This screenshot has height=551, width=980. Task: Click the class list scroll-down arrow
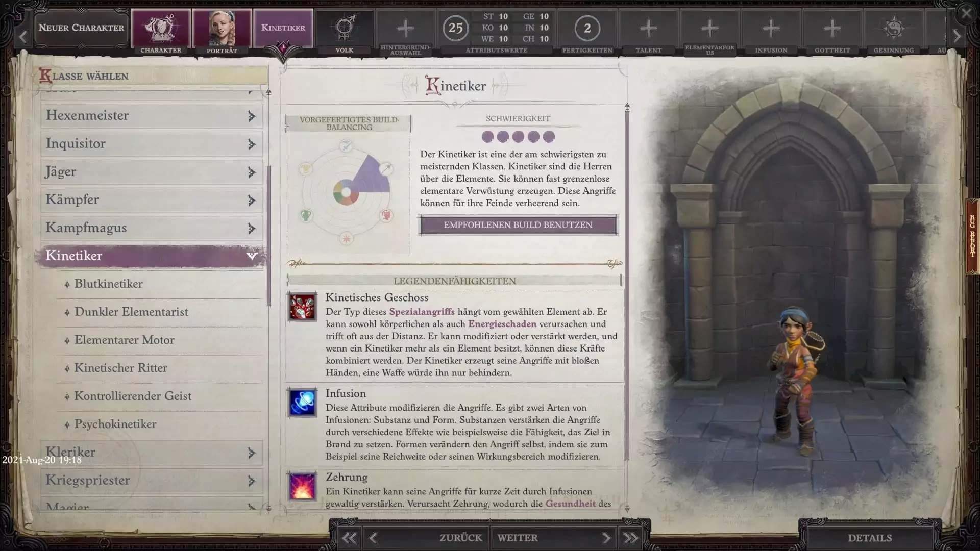[x=268, y=509]
